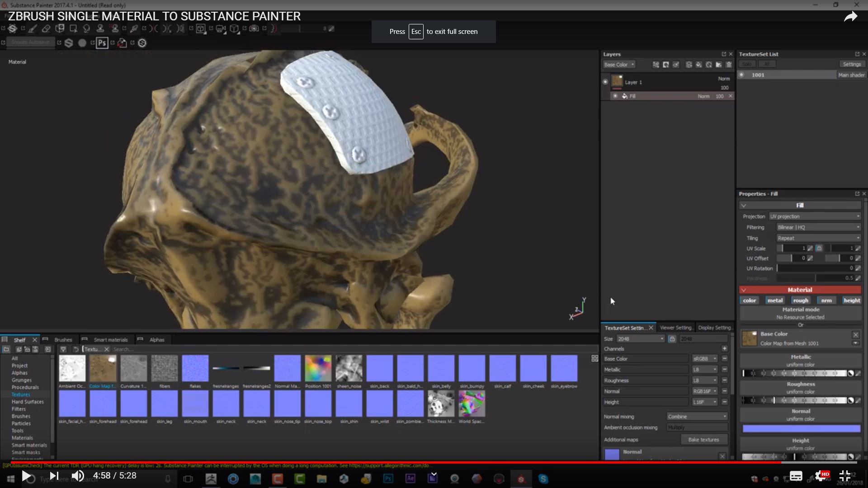Open the Alphas shelf tab

tap(157, 340)
